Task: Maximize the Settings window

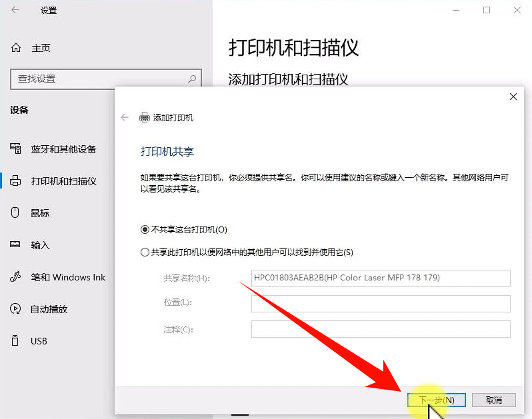Action: pyautogui.click(x=487, y=10)
